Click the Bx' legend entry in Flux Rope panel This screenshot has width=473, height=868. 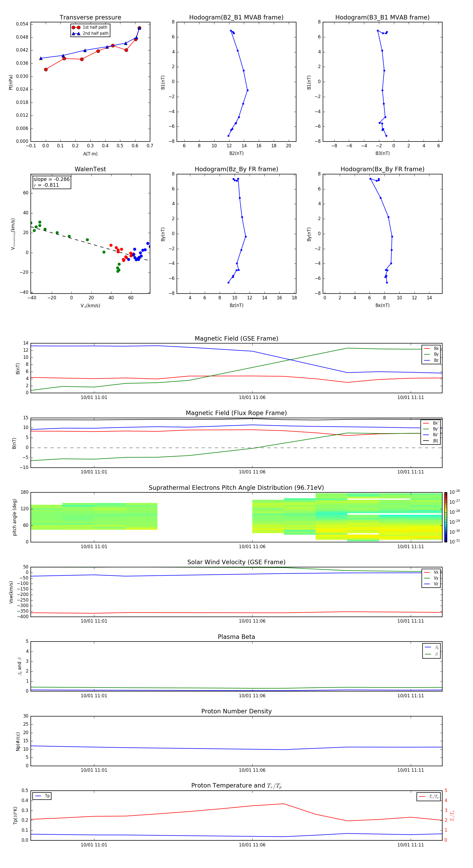(x=431, y=423)
